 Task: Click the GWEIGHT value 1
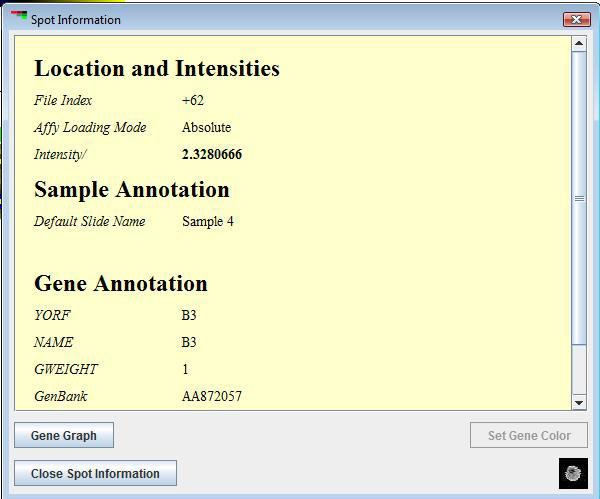(x=186, y=370)
